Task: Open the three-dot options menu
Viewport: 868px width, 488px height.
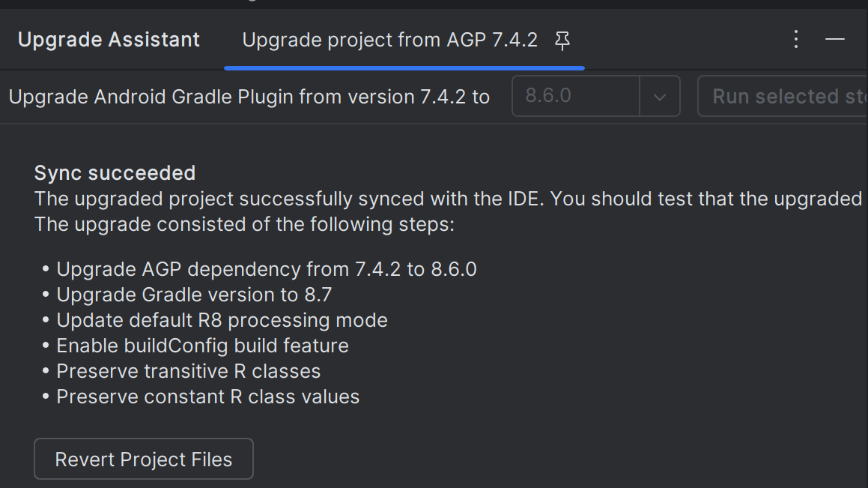Action: pyautogui.click(x=796, y=40)
